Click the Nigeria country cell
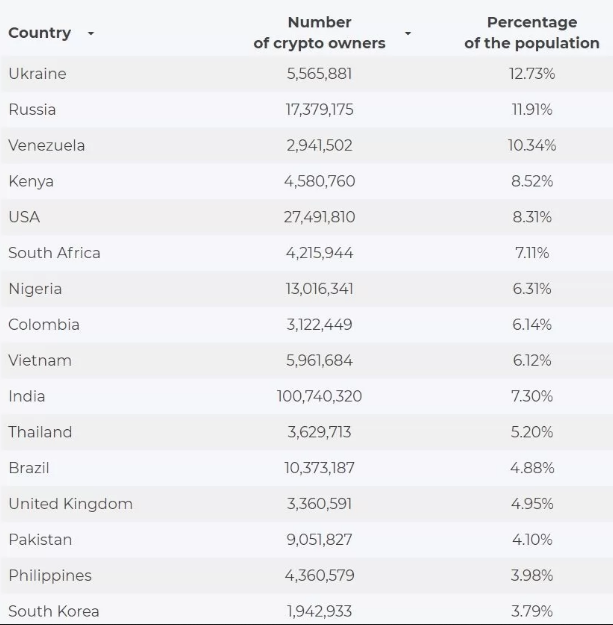This screenshot has height=625, width=613. [35, 289]
